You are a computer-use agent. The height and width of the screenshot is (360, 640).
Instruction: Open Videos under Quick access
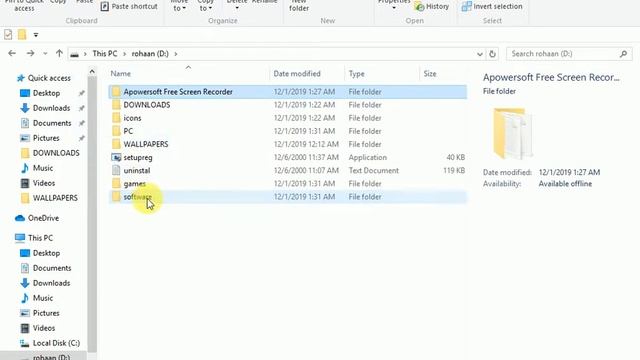tap(44, 183)
